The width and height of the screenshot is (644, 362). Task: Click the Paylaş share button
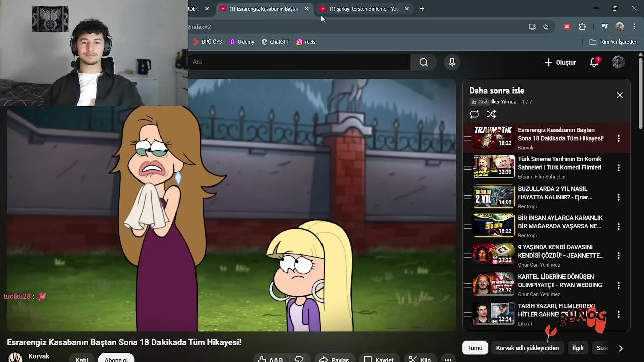click(x=334, y=359)
